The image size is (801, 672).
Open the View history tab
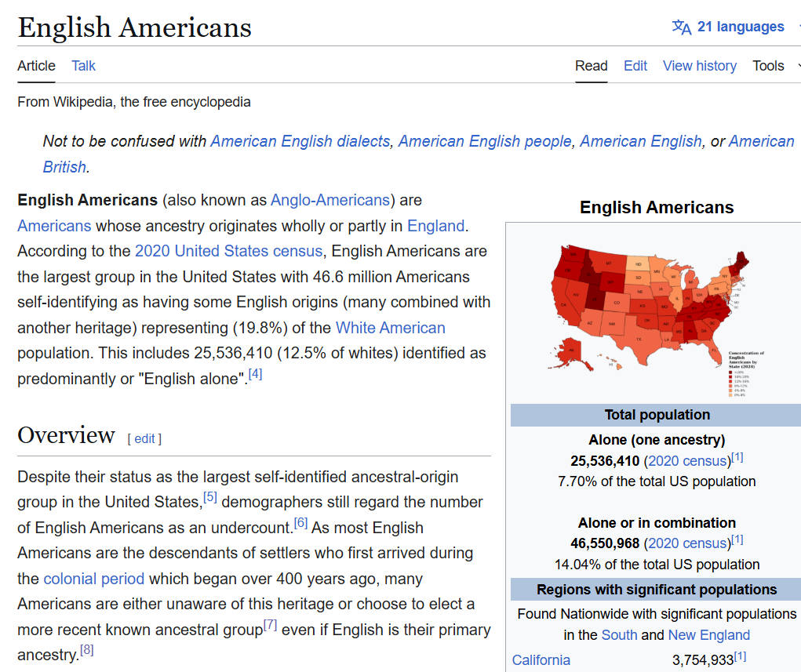click(699, 66)
